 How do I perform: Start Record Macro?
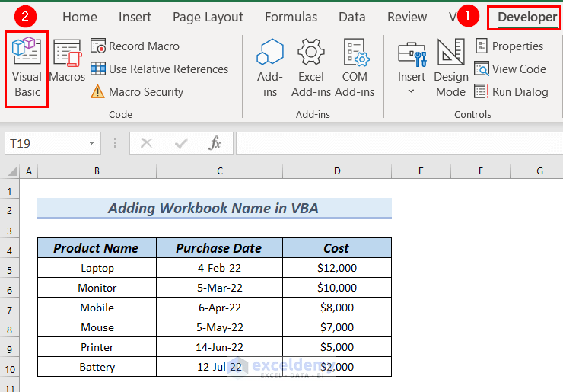(135, 46)
